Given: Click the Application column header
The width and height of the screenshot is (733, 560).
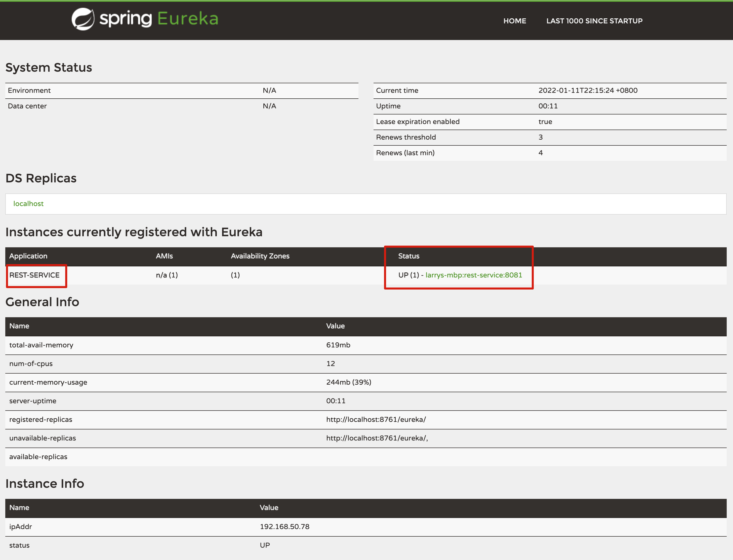Looking at the screenshot, I should tap(28, 256).
